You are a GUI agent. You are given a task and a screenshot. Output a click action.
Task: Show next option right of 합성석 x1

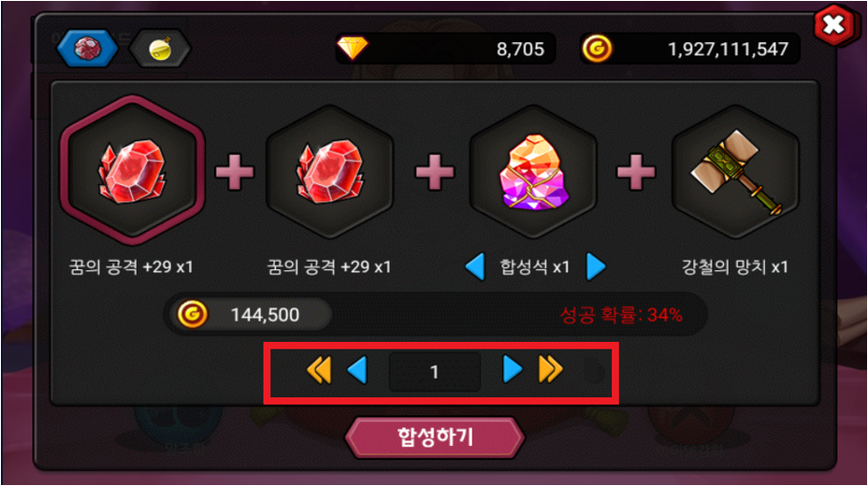pos(596,266)
